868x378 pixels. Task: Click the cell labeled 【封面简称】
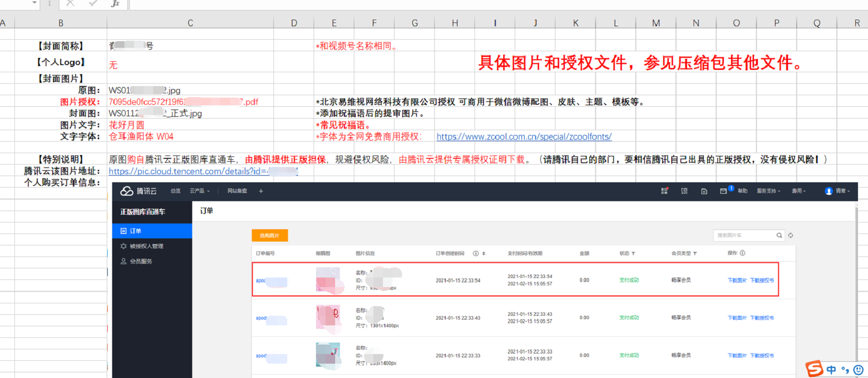coord(61,46)
